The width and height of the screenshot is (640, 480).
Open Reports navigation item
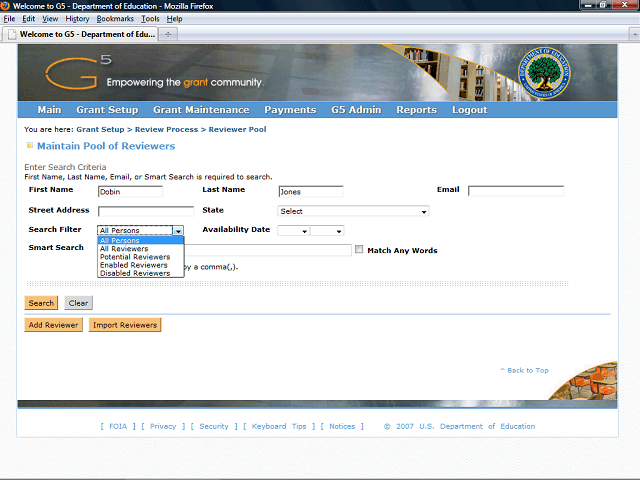tap(416, 110)
